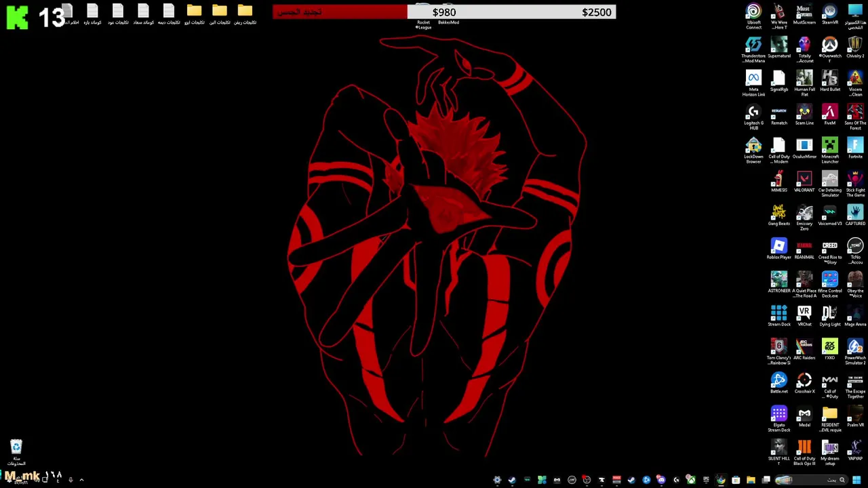Screen dimensions: 868x488
Task: Open Microsoft Store from the taskbar
Action: tap(736, 480)
